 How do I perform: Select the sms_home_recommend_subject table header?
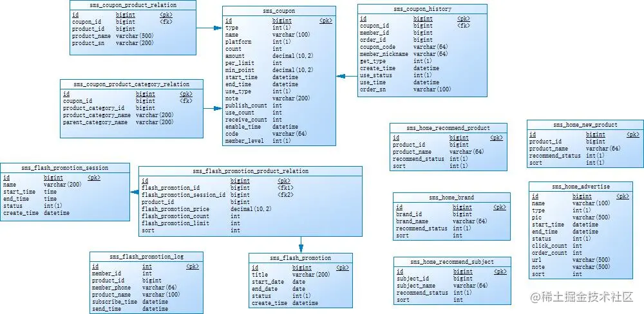[452, 262]
